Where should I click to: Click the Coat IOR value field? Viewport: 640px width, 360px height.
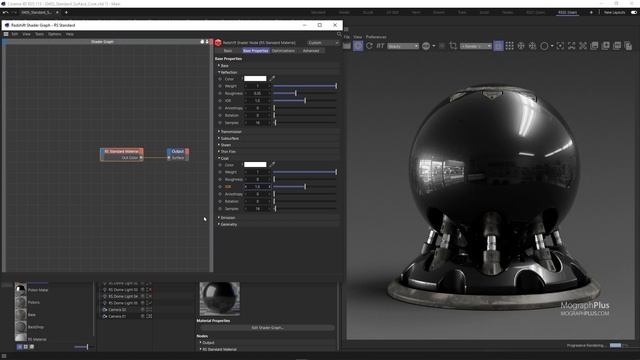(258, 187)
